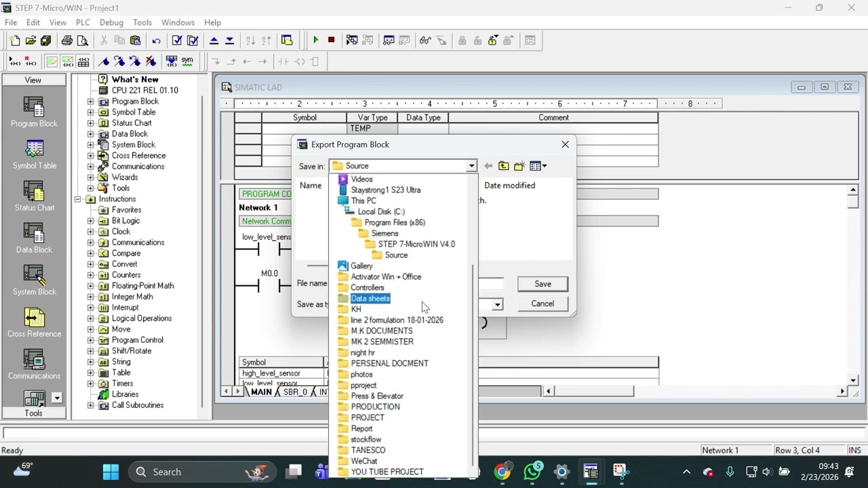The height and width of the screenshot is (488, 868).
Task: Switch to the SBR_0 tab
Action: 295,392
